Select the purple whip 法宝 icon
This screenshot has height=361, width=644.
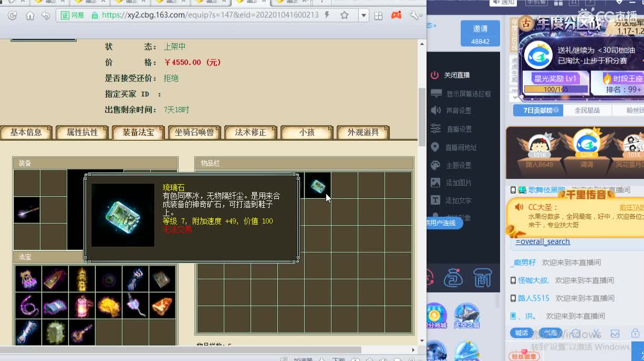point(28,305)
